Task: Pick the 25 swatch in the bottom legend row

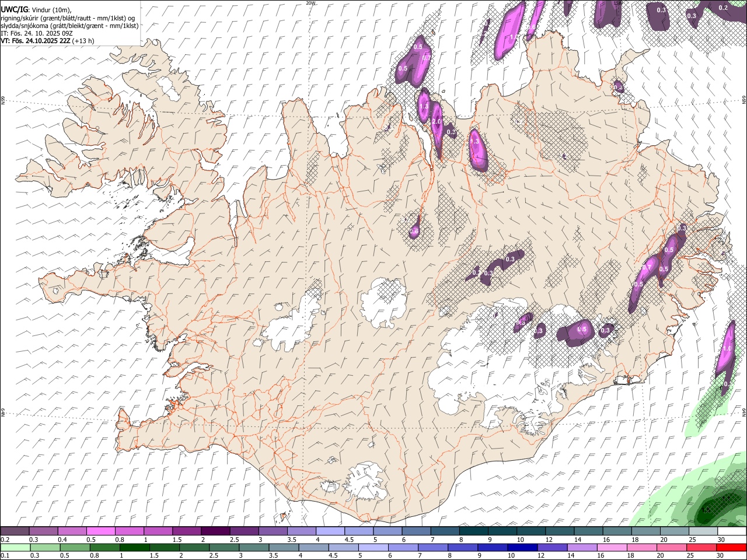Action: [702, 547]
